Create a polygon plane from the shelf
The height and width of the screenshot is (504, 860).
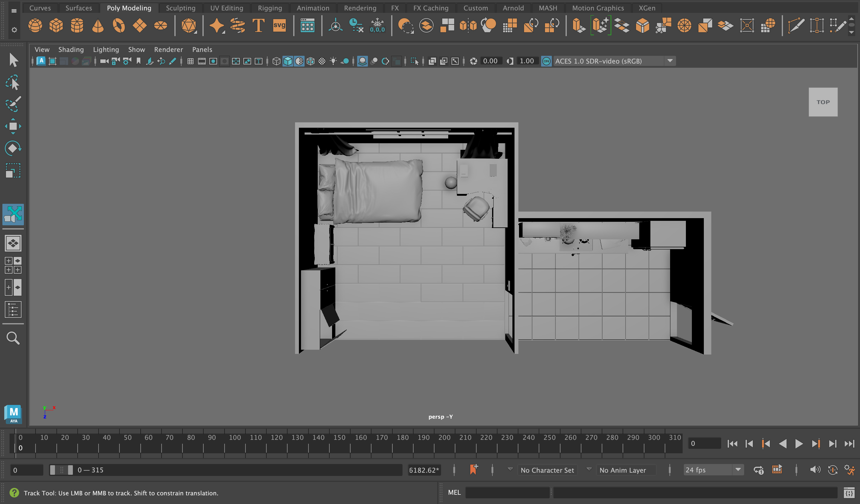(x=139, y=26)
